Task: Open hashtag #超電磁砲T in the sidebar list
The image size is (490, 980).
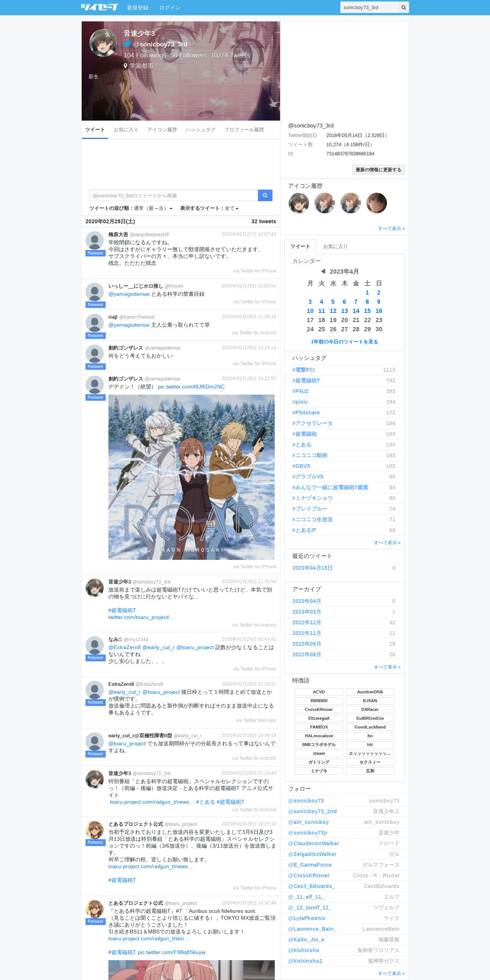Action: 306,380
